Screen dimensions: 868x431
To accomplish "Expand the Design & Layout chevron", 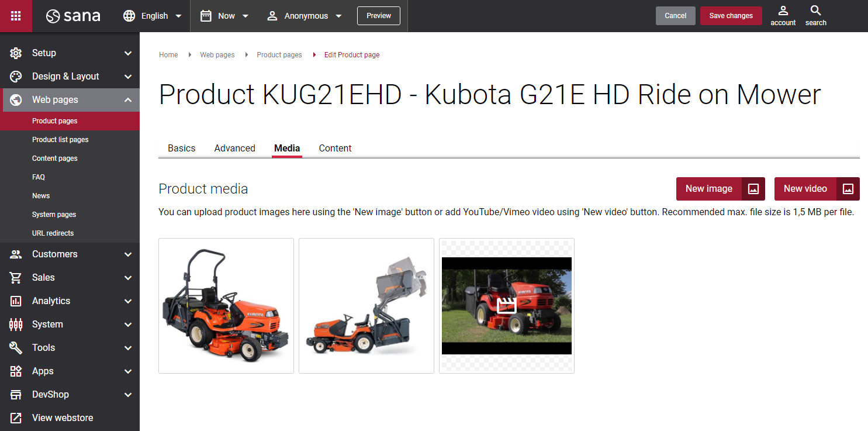I will tap(128, 77).
